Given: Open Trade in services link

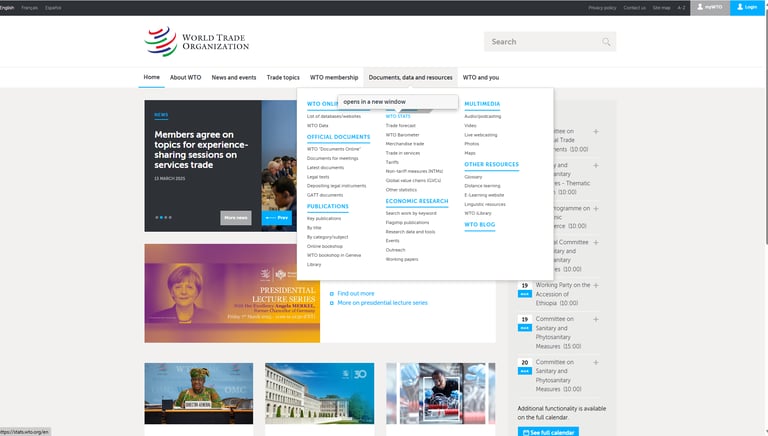Looking at the screenshot, I should pos(403,153).
